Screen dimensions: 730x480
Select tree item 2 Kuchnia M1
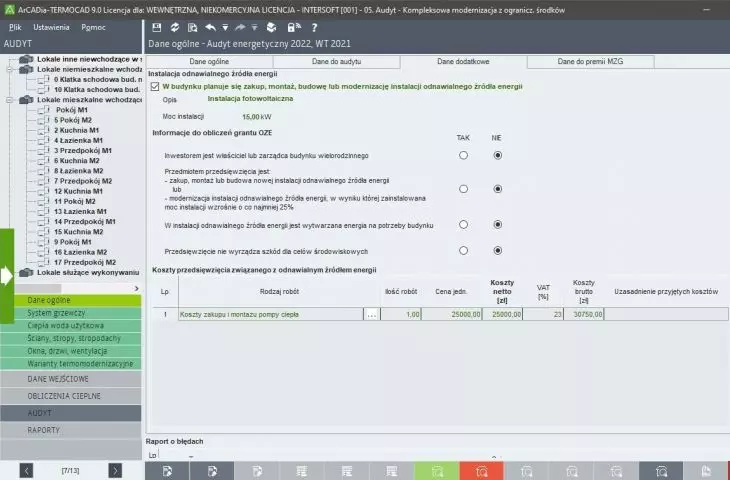(76, 130)
